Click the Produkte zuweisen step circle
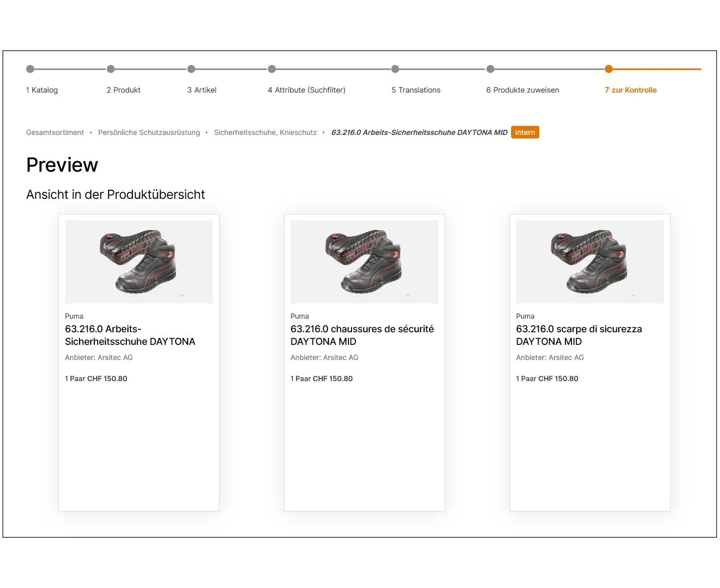 [x=490, y=69]
